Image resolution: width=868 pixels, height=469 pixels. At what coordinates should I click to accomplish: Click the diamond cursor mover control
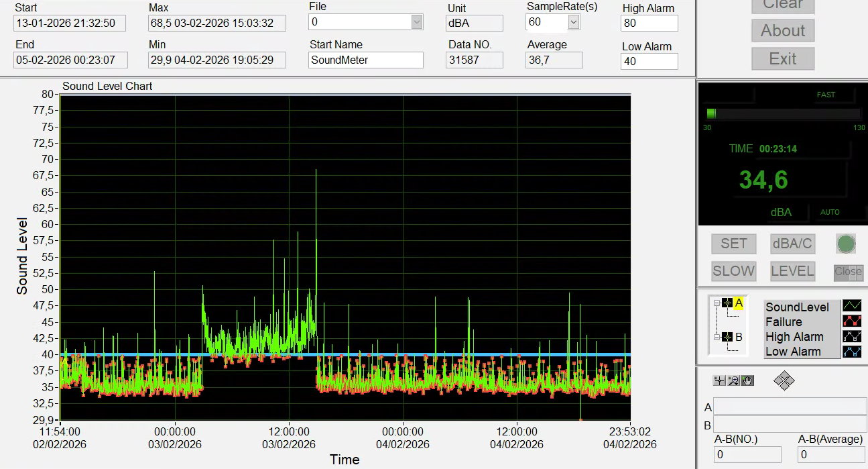pyautogui.click(x=784, y=381)
